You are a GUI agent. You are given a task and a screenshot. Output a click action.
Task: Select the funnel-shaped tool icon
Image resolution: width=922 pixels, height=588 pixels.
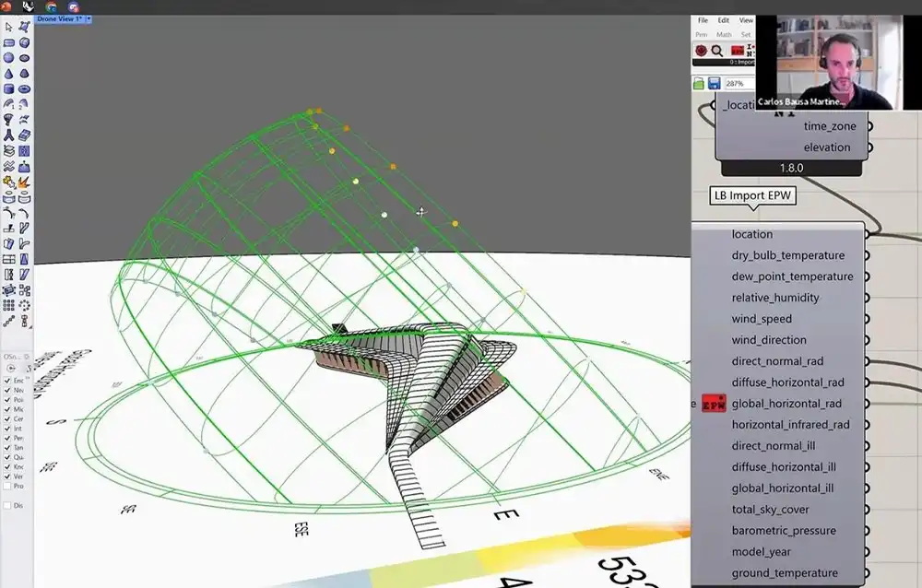8,120
